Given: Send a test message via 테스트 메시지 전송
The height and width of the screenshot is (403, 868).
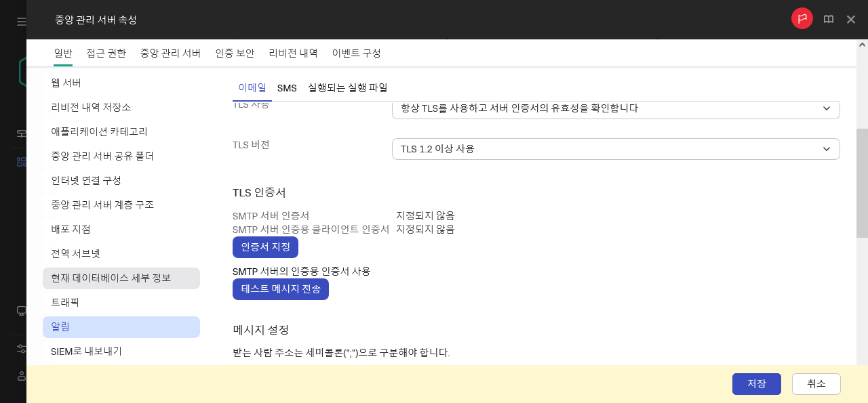Looking at the screenshot, I should [x=281, y=289].
